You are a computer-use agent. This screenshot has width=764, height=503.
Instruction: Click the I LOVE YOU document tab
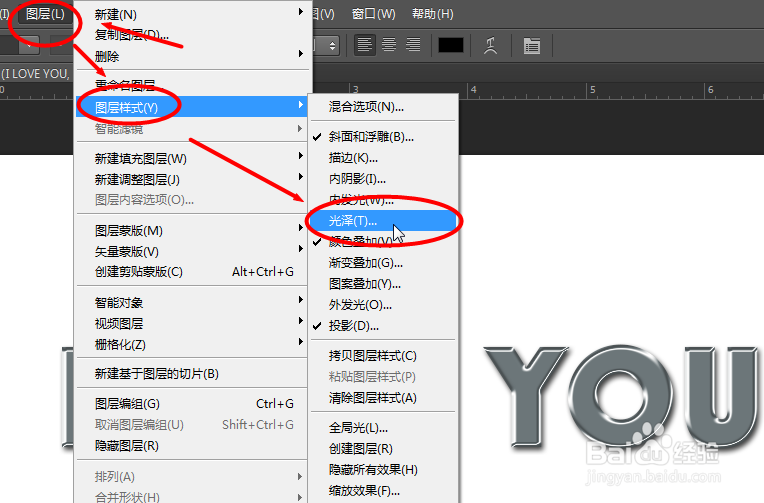click(35, 74)
